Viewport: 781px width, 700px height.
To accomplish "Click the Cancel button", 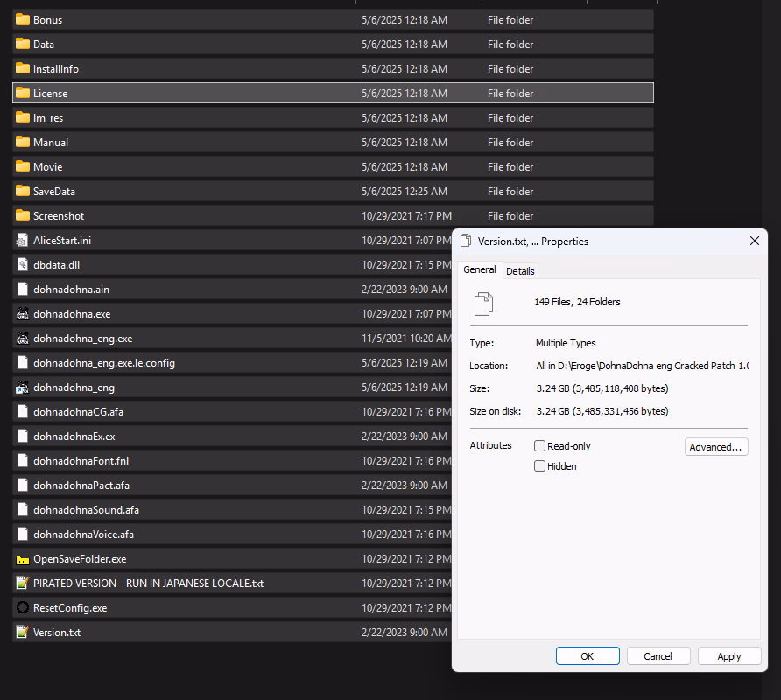I will (x=658, y=656).
